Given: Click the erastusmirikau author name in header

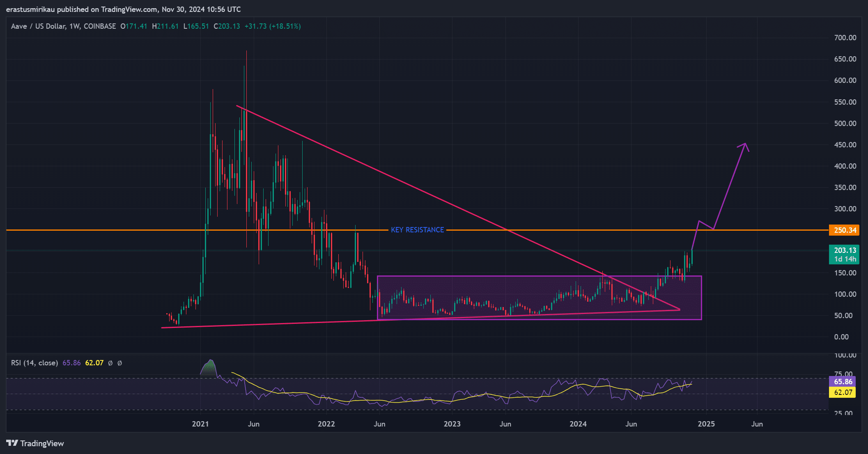Looking at the screenshot, I should (x=30, y=9).
